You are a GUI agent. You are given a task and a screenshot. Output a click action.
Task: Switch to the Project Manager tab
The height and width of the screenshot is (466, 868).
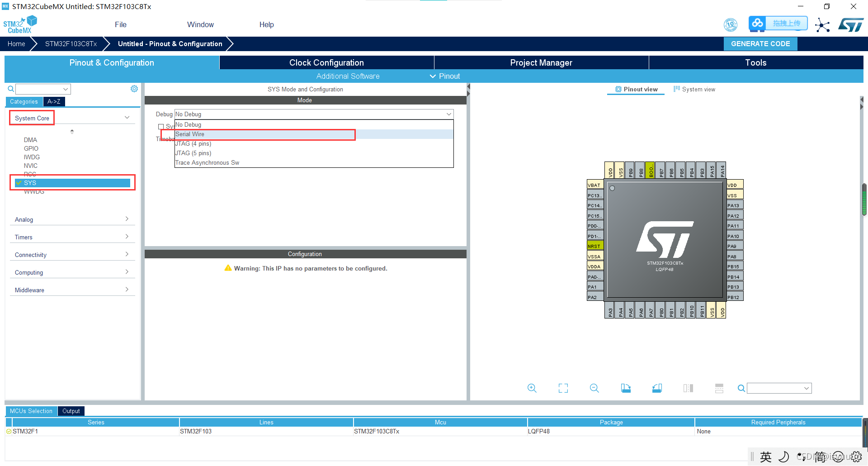(541, 62)
